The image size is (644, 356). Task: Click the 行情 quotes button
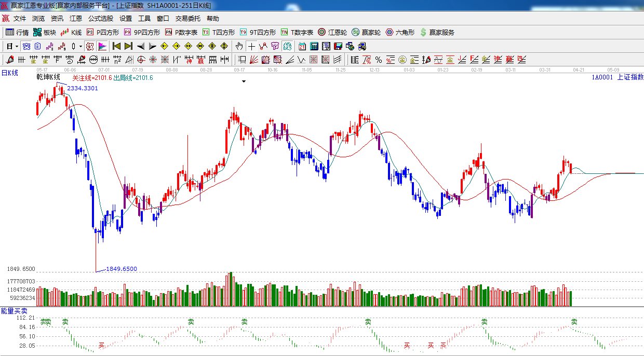17,32
